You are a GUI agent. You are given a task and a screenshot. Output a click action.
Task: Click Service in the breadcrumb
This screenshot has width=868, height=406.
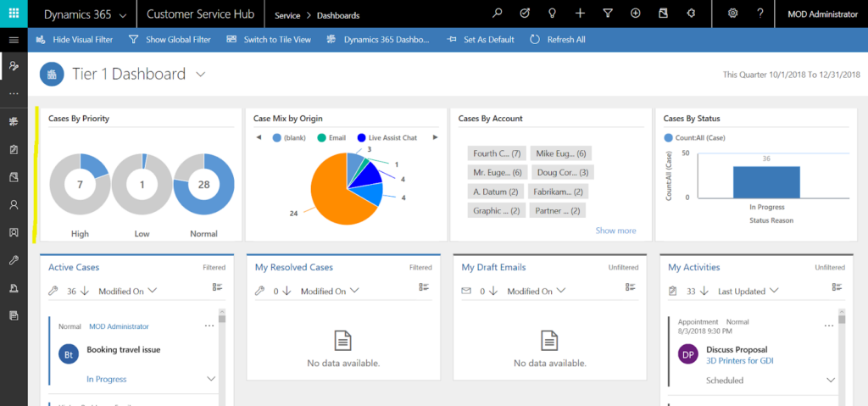(x=287, y=15)
